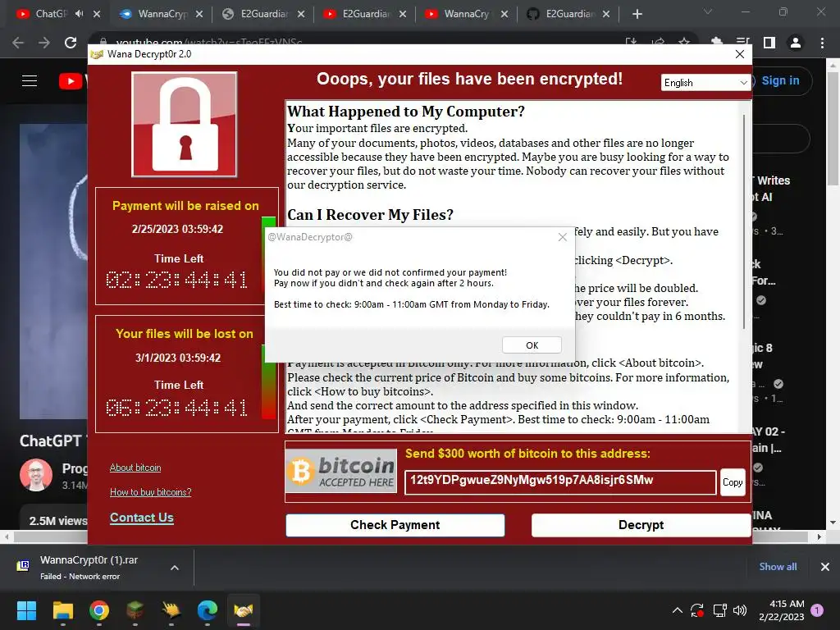This screenshot has height=630, width=840.
Task: Open the About bitcoin link
Action: (135, 468)
